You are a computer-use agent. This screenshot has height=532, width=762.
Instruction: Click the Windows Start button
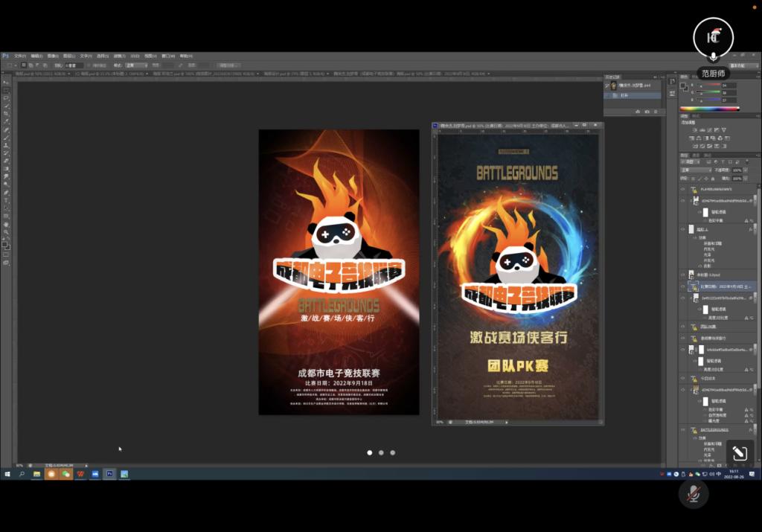(7, 473)
